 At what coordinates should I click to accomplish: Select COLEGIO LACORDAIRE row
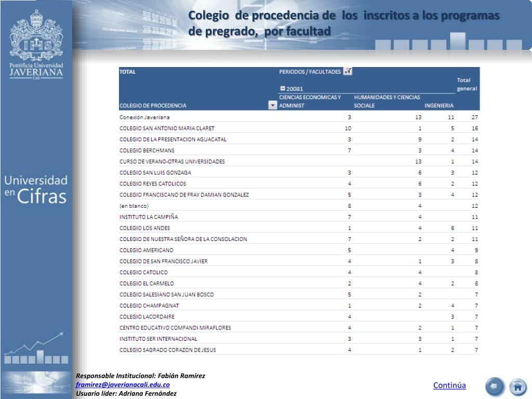(x=299, y=316)
